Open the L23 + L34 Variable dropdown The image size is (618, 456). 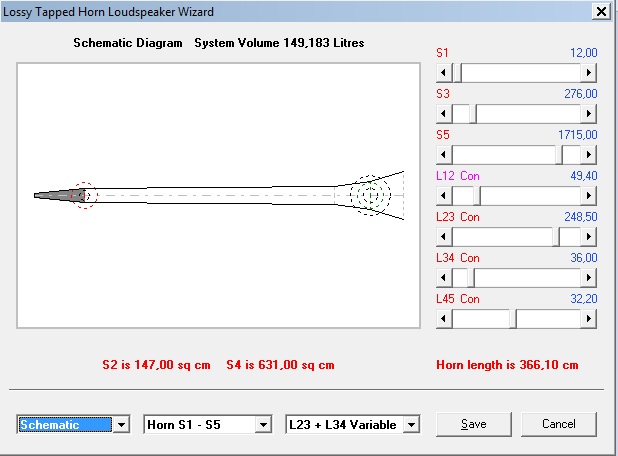coord(411,425)
